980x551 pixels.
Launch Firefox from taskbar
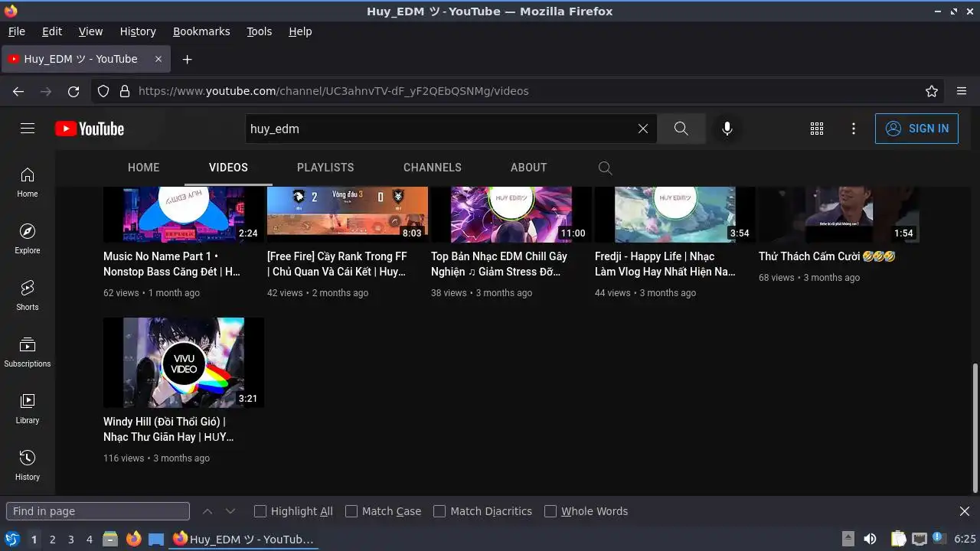[x=133, y=540]
